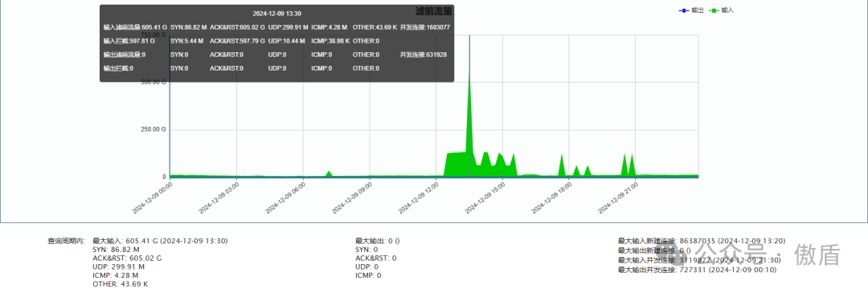This screenshot has height=289, width=868.
Task: Click ACK&RST:597.79 G in the tooltip
Action: pyautogui.click(x=237, y=41)
